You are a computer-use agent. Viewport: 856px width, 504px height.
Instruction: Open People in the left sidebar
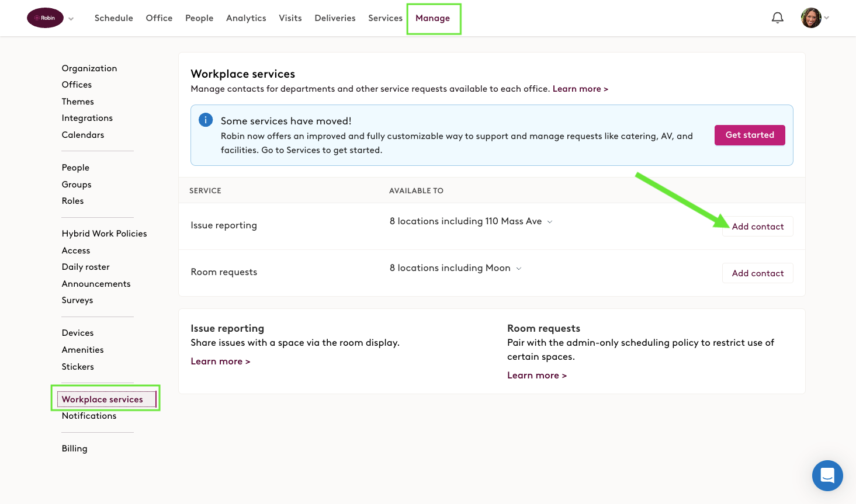coord(75,168)
